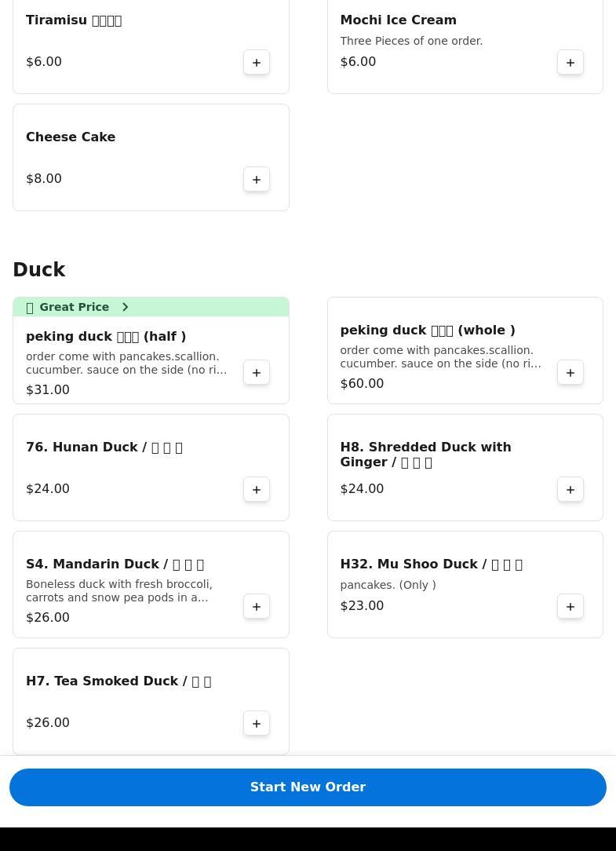Expand the Great Price chevron
Image resolution: width=616 pixels, height=851 pixels.
[x=125, y=307]
